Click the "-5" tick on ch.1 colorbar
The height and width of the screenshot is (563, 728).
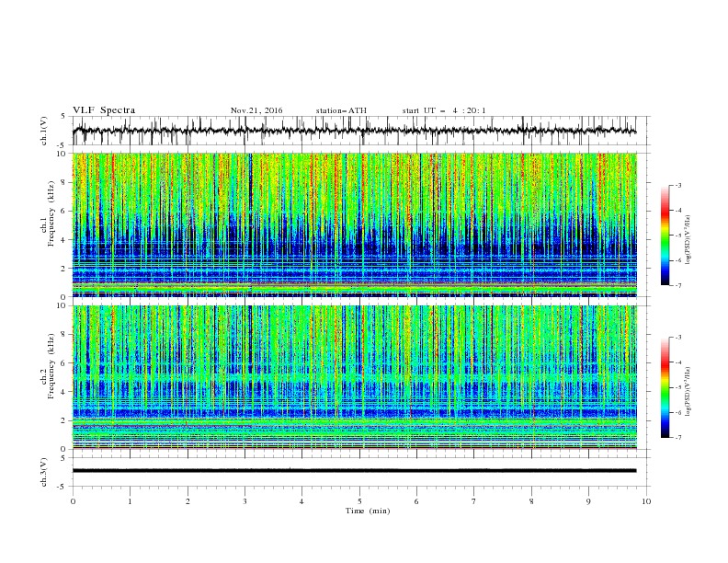(x=678, y=236)
